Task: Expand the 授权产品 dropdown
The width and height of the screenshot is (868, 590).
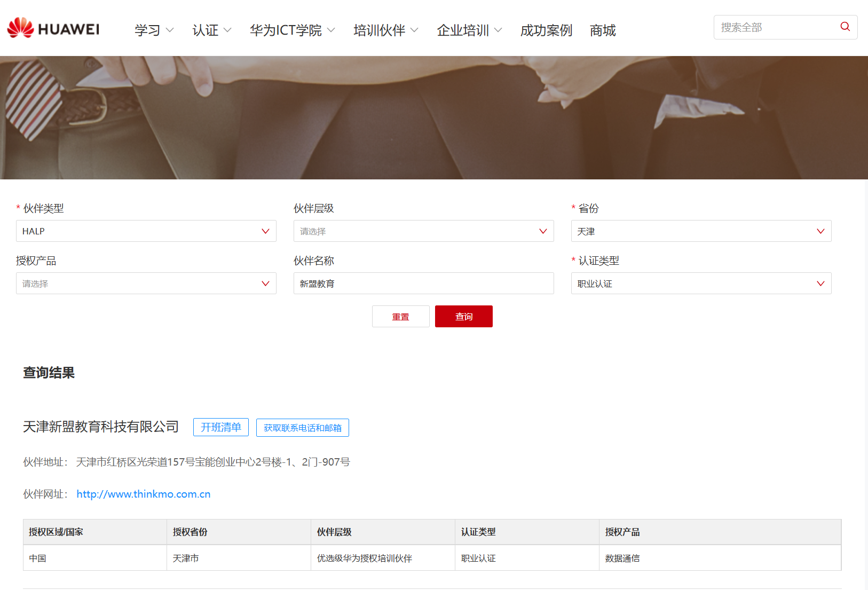Action: [x=146, y=284]
